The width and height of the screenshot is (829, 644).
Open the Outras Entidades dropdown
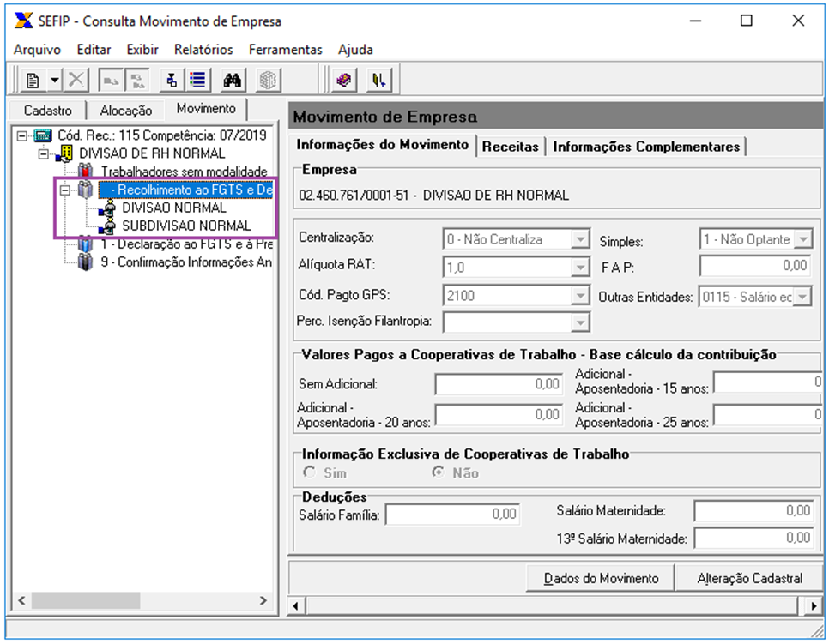pos(803,297)
